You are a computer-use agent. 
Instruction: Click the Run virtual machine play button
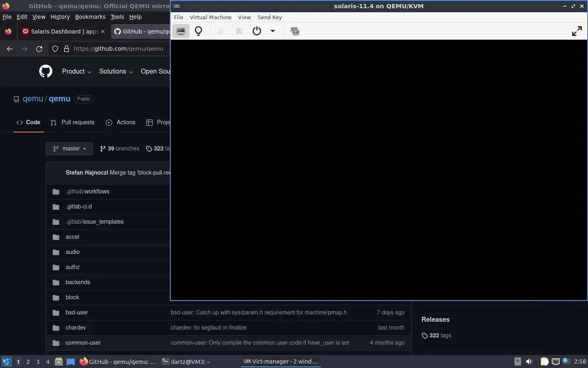point(221,31)
